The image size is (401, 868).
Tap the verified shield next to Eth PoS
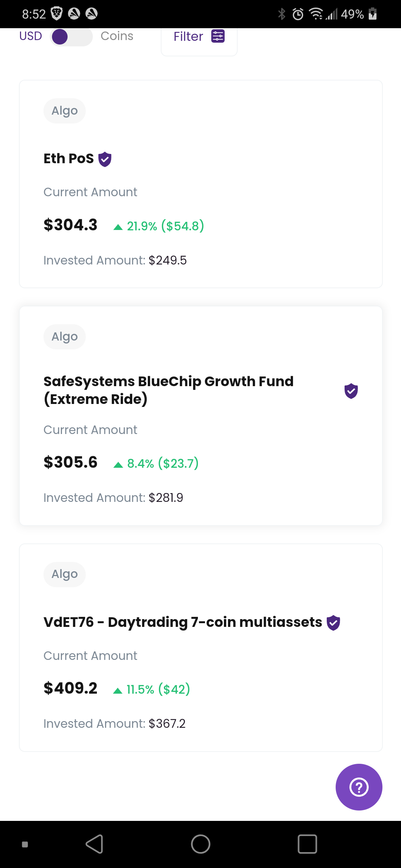coord(105,159)
